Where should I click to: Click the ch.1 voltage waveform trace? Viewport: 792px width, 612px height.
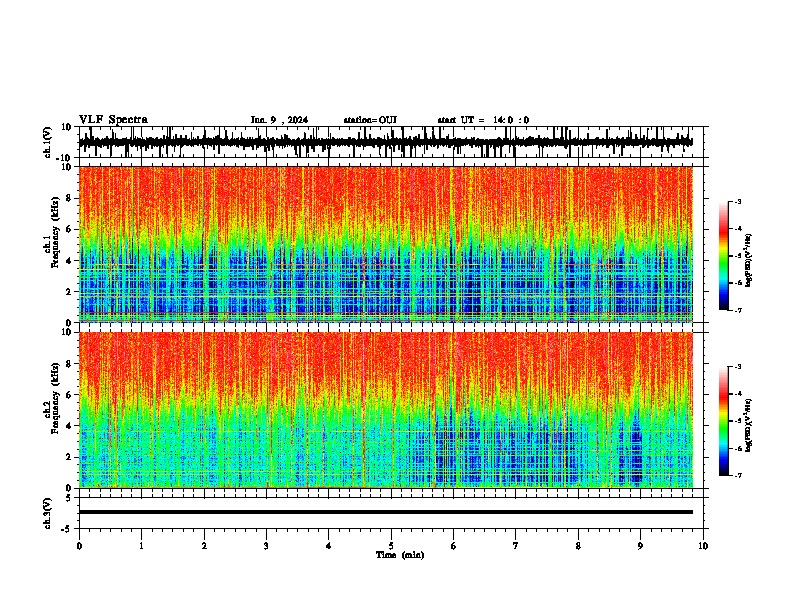pyautogui.click(x=386, y=142)
